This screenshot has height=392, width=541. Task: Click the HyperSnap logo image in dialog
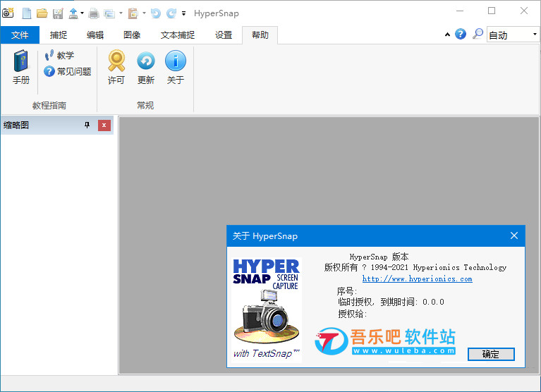(267, 310)
